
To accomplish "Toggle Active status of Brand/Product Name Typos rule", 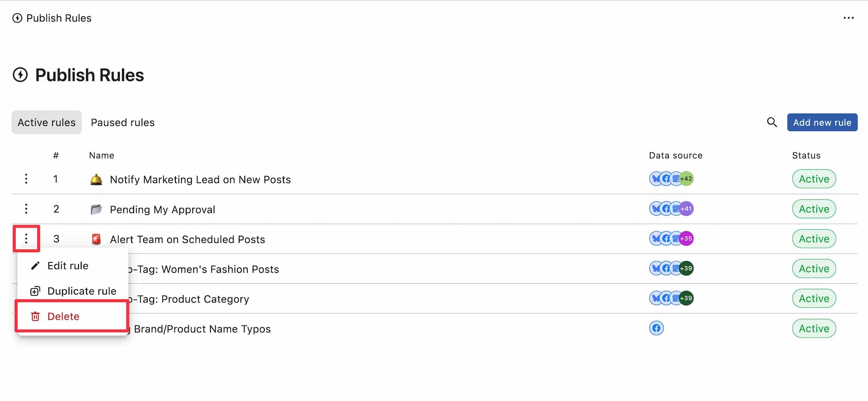I will point(814,329).
